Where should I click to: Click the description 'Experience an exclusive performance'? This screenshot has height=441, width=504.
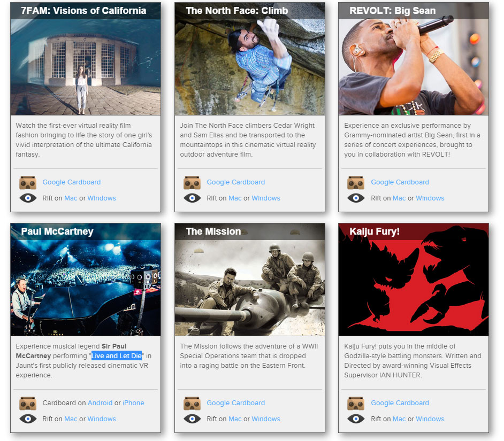pyautogui.click(x=412, y=140)
